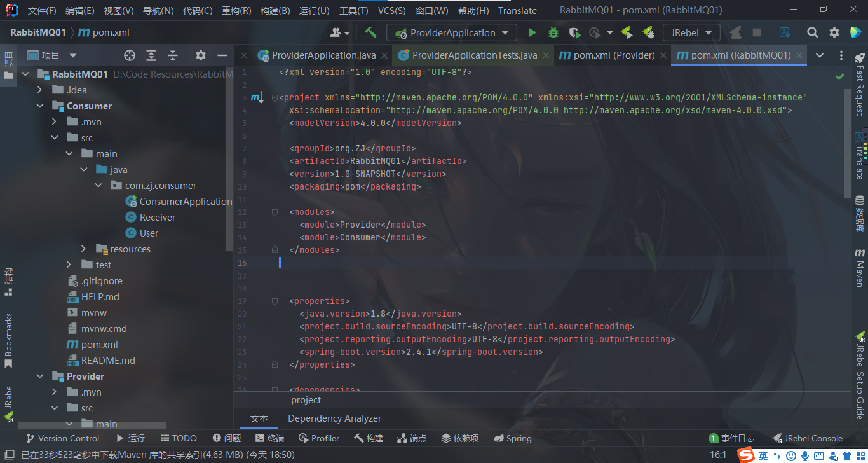
Task: Expand all nodes in project panel
Action: click(151, 55)
